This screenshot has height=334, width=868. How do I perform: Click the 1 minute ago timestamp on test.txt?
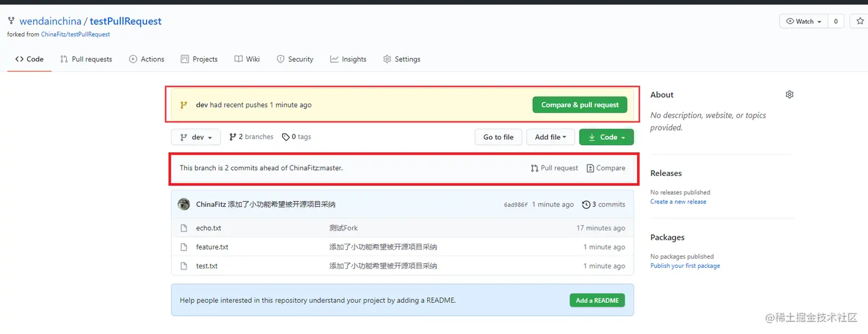tap(604, 266)
